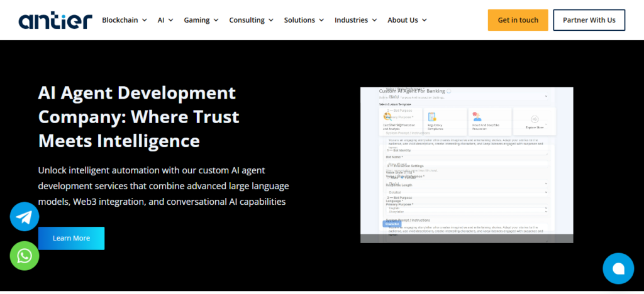This screenshot has width=644, height=294.
Task: Click the Learn More button
Action: click(x=71, y=238)
